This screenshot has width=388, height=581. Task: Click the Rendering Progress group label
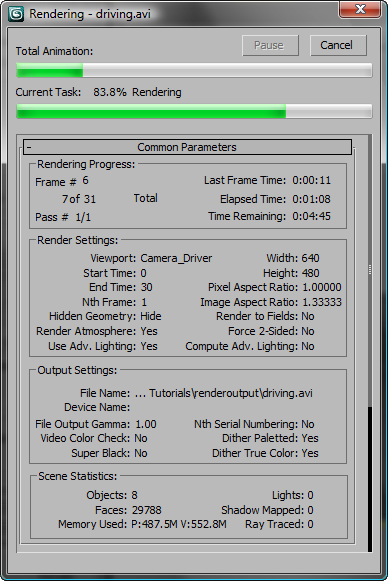click(86, 164)
